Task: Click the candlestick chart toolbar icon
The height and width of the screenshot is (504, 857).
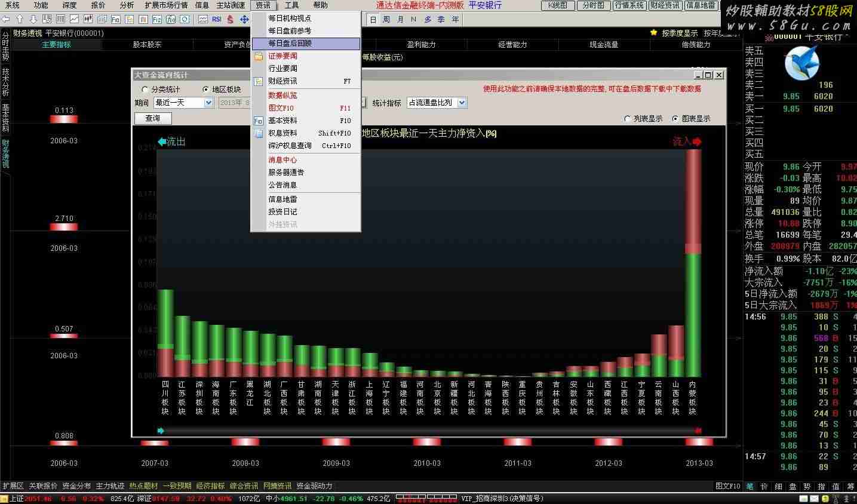Action: coord(88,19)
